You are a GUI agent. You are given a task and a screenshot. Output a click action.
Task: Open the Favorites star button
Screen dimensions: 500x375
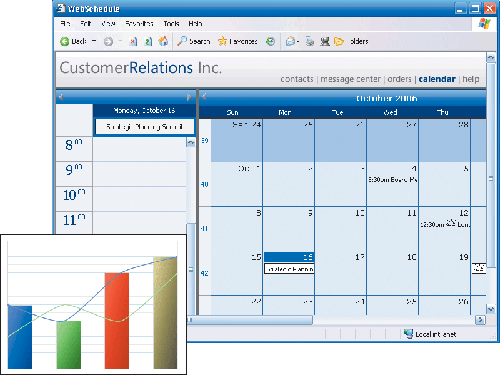pos(237,41)
